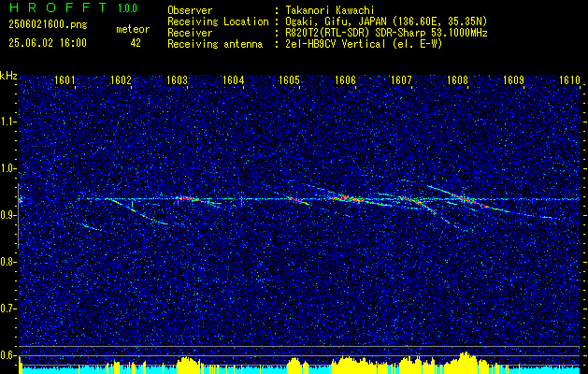Click the kHz axis unit label

(8, 76)
